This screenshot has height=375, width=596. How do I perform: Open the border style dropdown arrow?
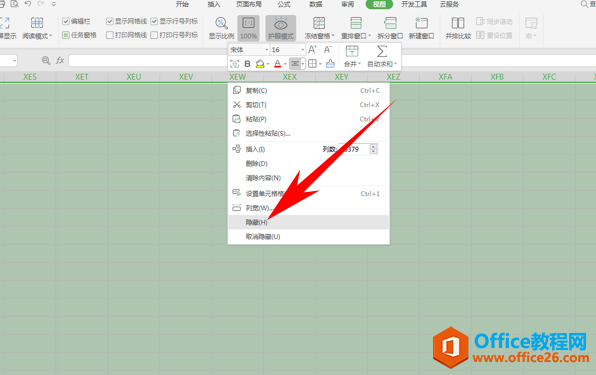coord(320,64)
